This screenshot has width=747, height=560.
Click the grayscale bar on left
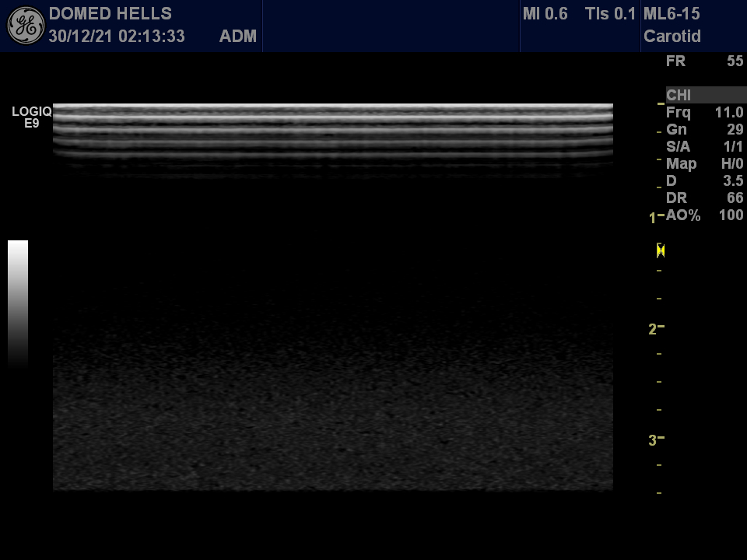[x=18, y=303]
